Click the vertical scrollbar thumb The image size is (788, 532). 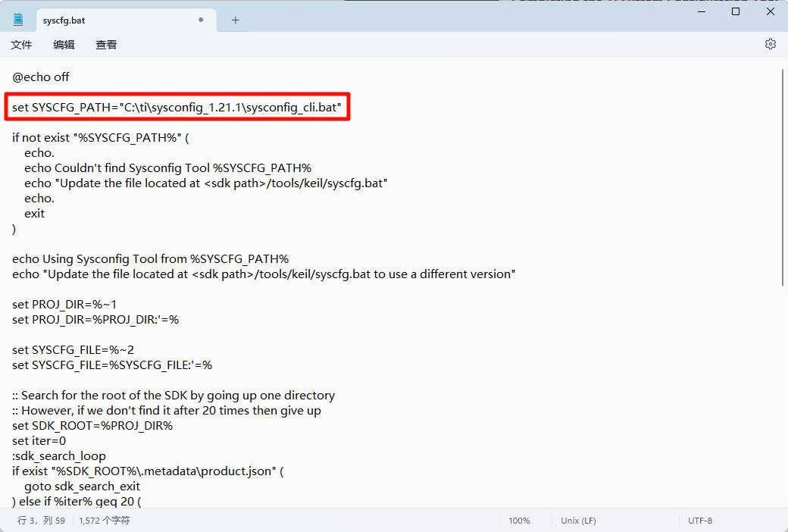(x=783, y=177)
